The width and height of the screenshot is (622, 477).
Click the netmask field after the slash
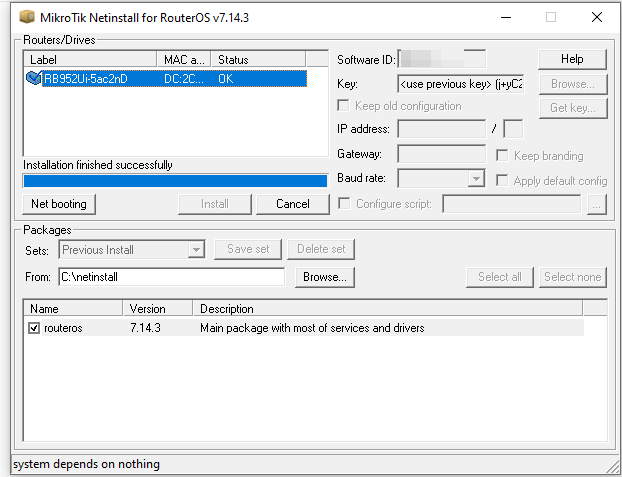tap(513, 129)
